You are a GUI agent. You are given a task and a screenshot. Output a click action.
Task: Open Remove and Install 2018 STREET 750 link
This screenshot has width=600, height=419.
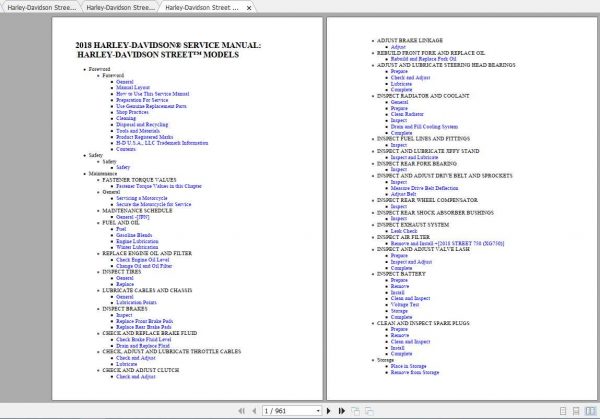point(447,243)
